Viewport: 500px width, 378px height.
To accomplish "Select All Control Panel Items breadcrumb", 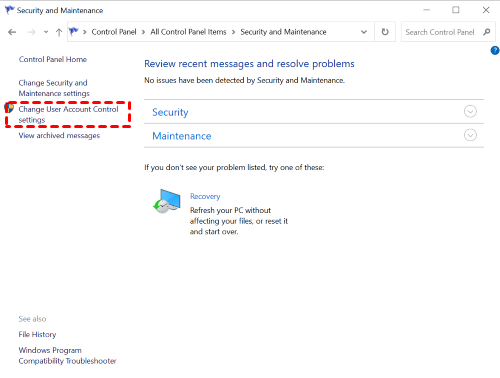I will (188, 32).
